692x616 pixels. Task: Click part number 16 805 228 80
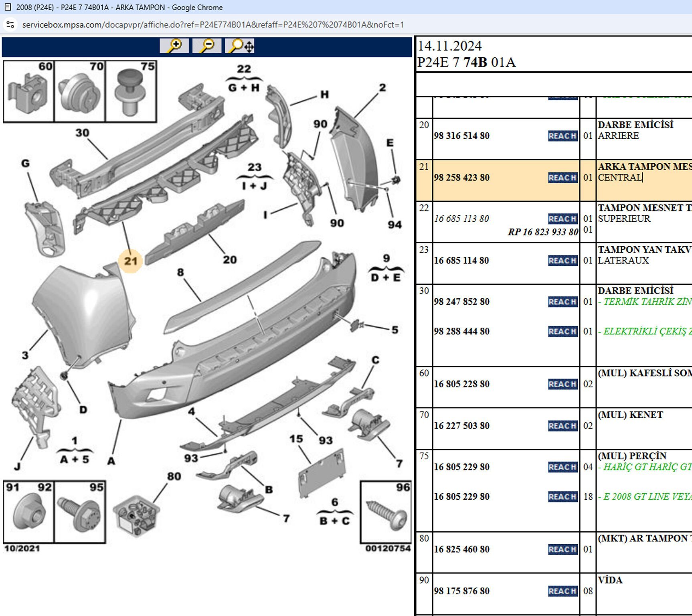(461, 384)
